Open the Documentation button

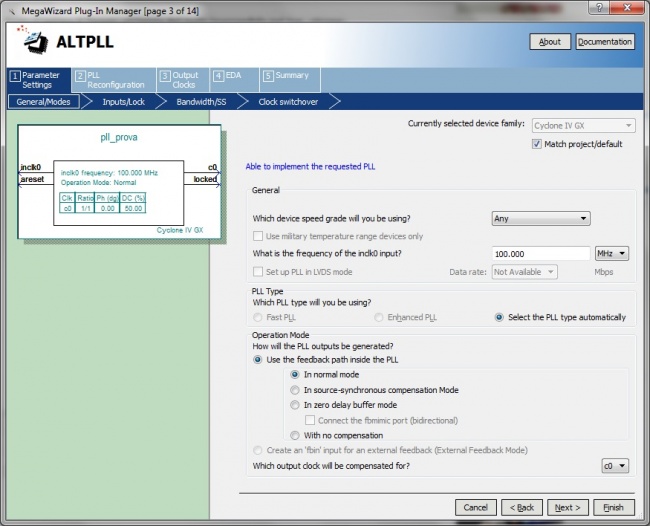(605, 42)
